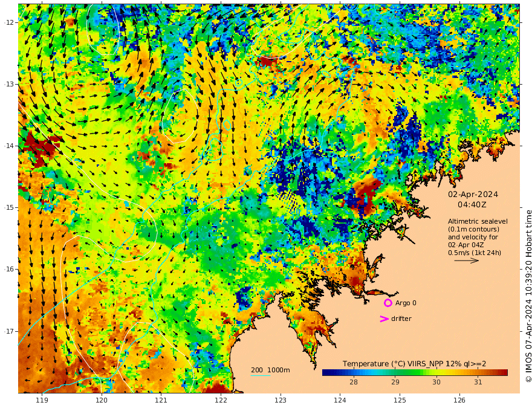The width and height of the screenshot is (532, 411).
Task: Click longitude label 120 on axis
Action: (102, 400)
